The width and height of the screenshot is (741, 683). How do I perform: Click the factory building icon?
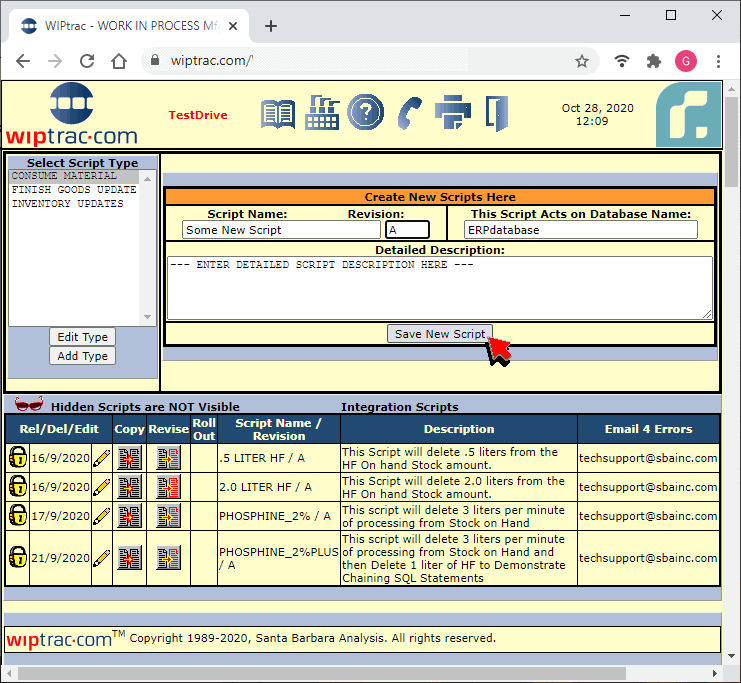coord(322,112)
